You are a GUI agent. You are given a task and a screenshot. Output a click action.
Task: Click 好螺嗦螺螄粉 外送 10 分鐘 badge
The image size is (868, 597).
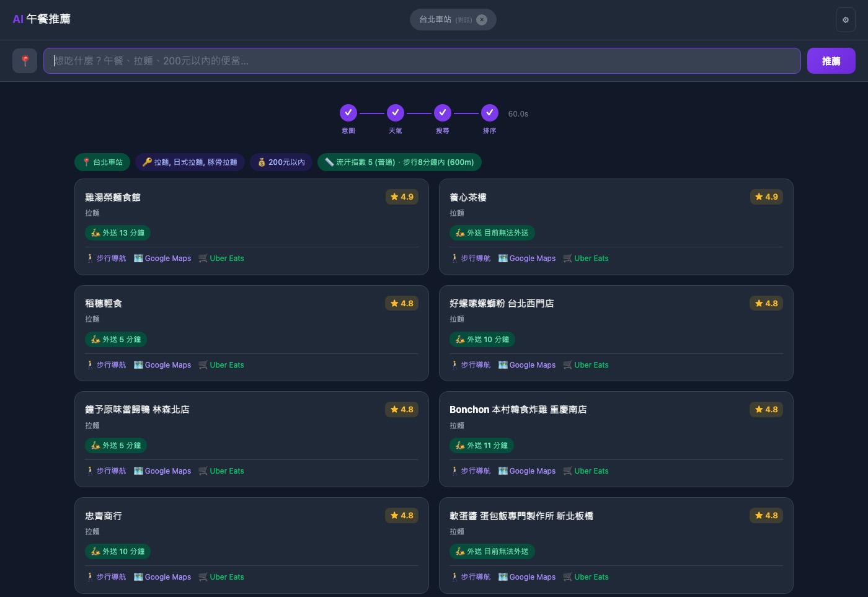click(x=482, y=340)
